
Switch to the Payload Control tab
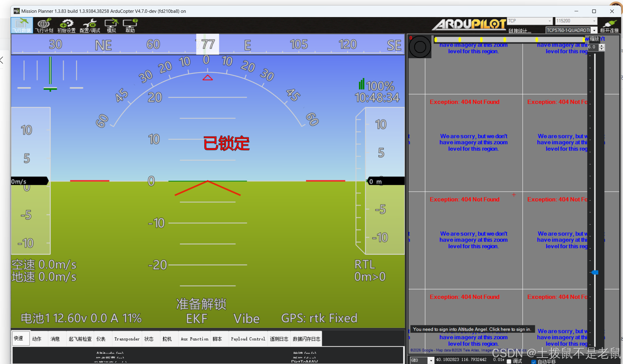248,339
